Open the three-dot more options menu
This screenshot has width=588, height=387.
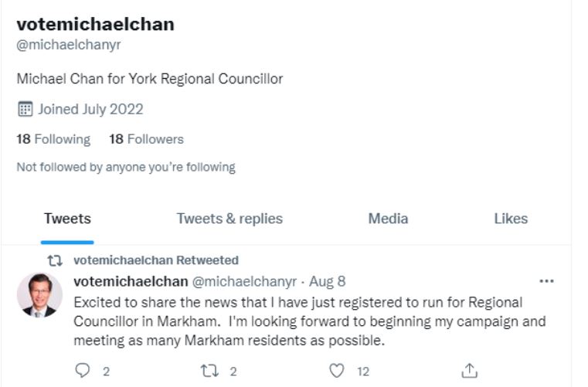tap(546, 281)
